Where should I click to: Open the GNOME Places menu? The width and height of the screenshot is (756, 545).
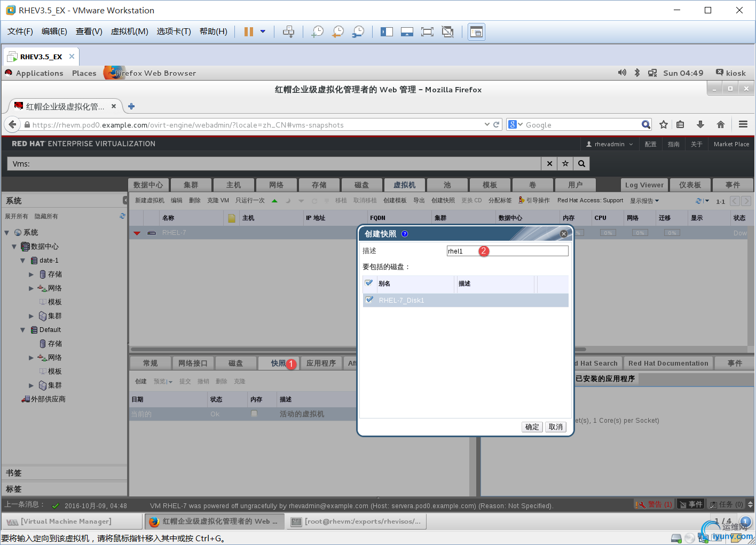84,73
